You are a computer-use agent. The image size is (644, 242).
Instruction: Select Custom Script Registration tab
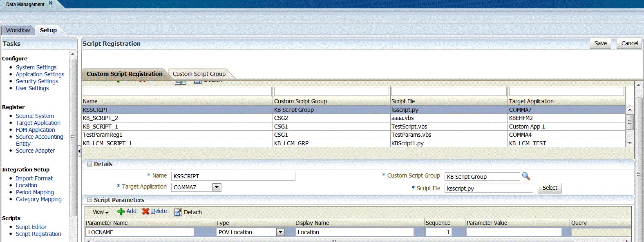[x=124, y=74]
